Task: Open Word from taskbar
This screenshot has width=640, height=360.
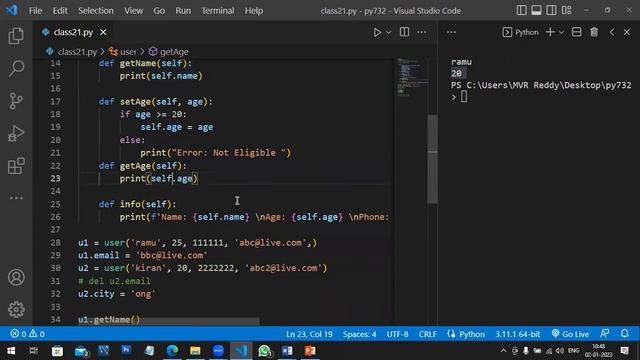Action: tap(287, 351)
